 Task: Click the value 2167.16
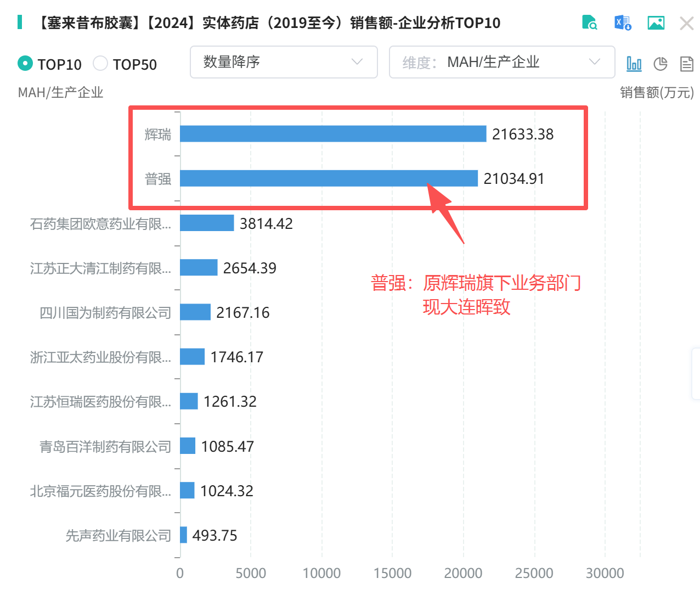(243, 312)
